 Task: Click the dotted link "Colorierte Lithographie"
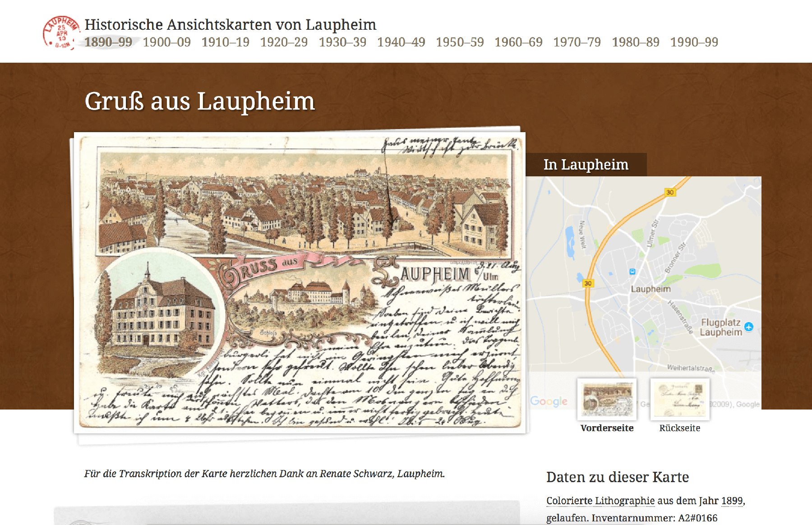[x=600, y=501]
